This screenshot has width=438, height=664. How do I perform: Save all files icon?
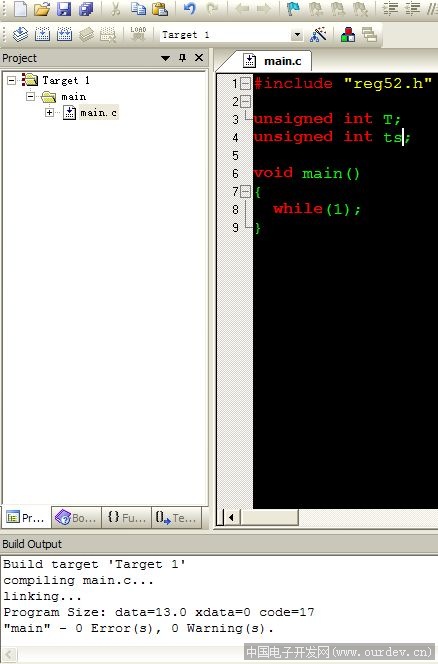[x=86, y=9]
